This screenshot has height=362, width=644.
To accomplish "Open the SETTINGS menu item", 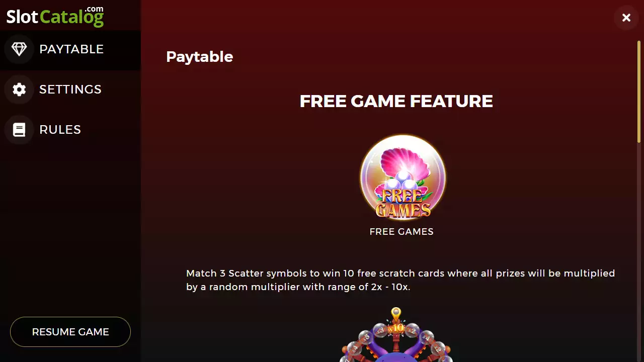I will [70, 89].
